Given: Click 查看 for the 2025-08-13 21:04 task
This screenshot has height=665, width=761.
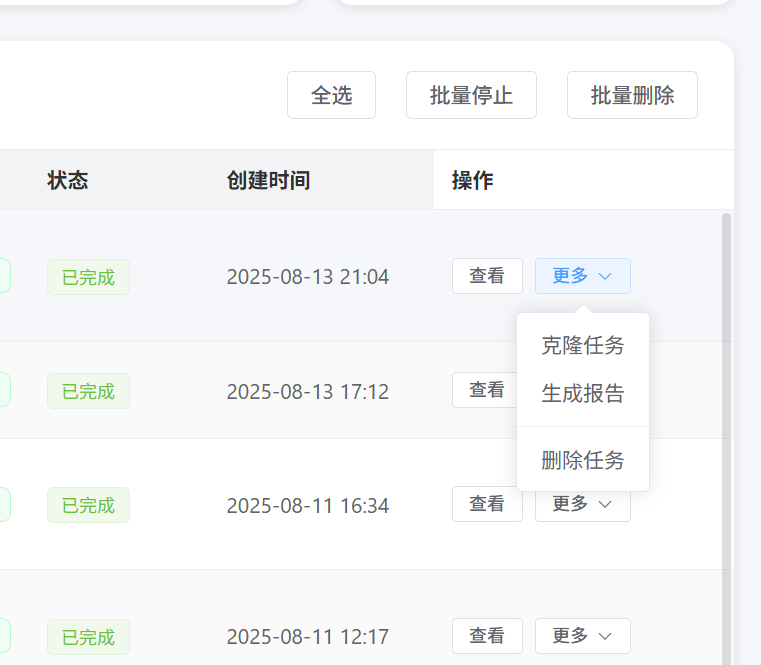Looking at the screenshot, I should point(487,276).
